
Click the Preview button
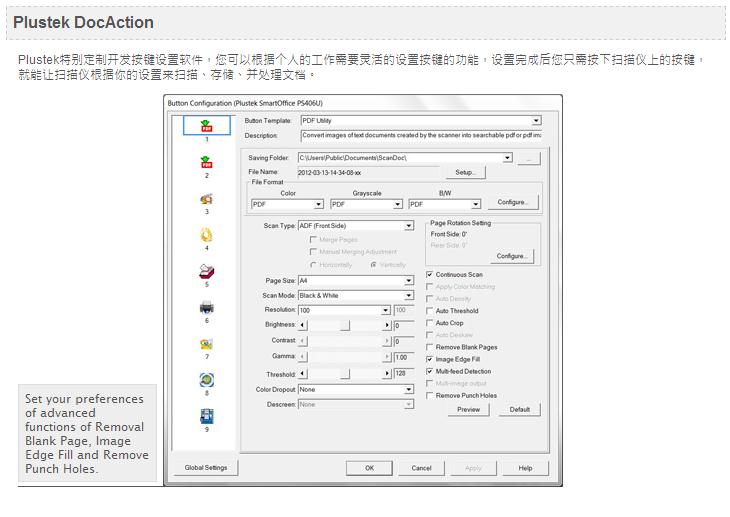click(x=468, y=409)
